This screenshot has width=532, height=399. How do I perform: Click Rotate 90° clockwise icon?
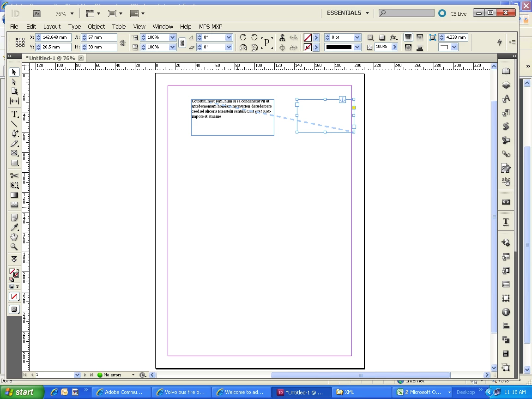click(x=243, y=37)
